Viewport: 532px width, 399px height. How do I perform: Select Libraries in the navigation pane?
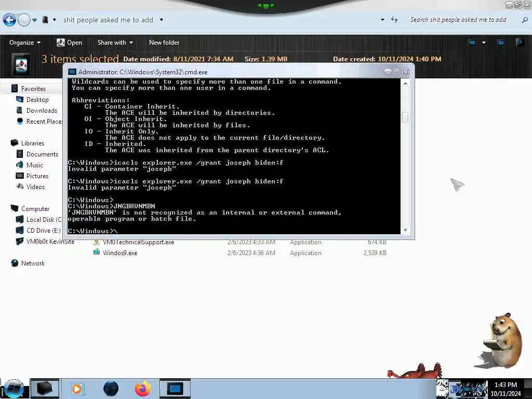click(x=33, y=143)
